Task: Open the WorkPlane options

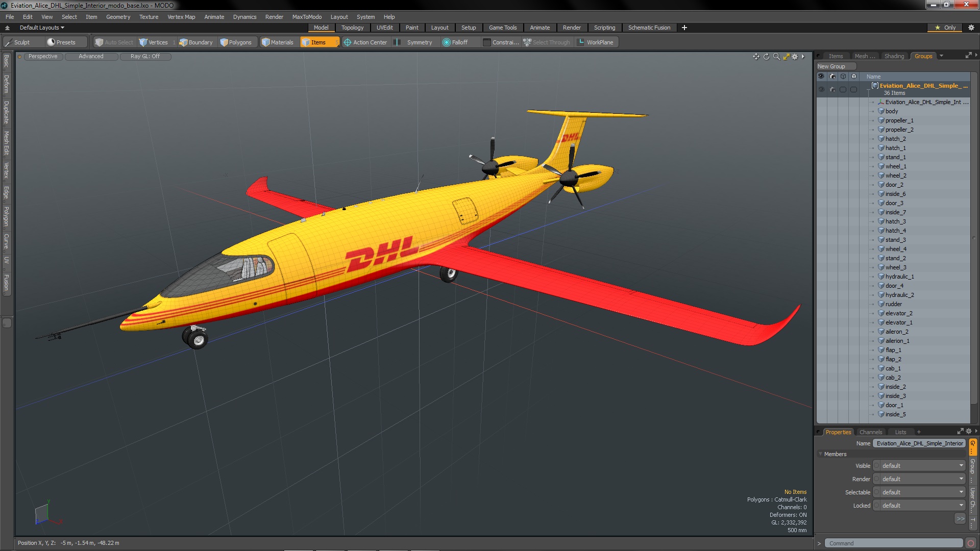Action: pos(596,42)
